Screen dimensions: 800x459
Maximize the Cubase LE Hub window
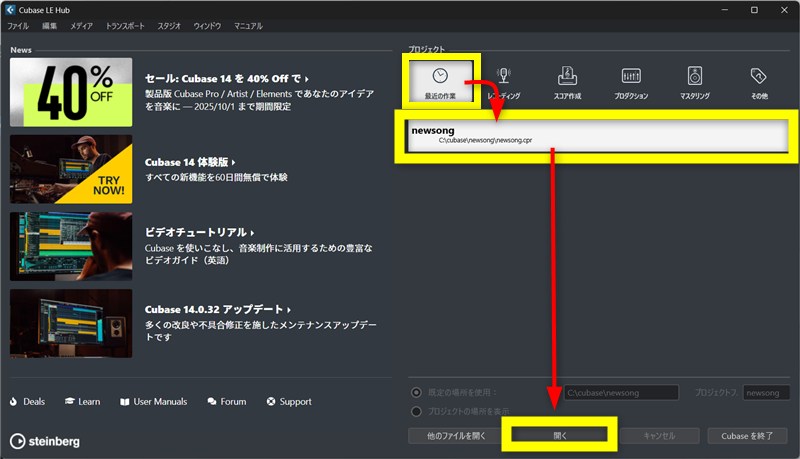tap(754, 10)
